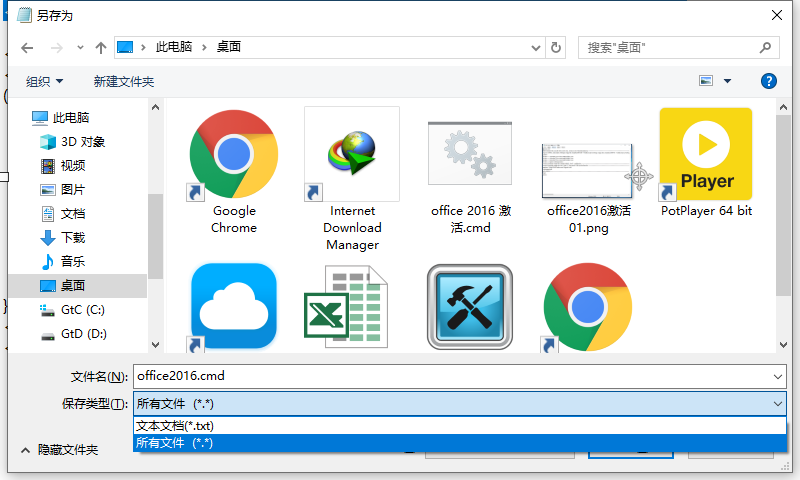This screenshot has width=800, height=480.
Task: Click file list scrollbar up arrow
Action: coord(784,107)
